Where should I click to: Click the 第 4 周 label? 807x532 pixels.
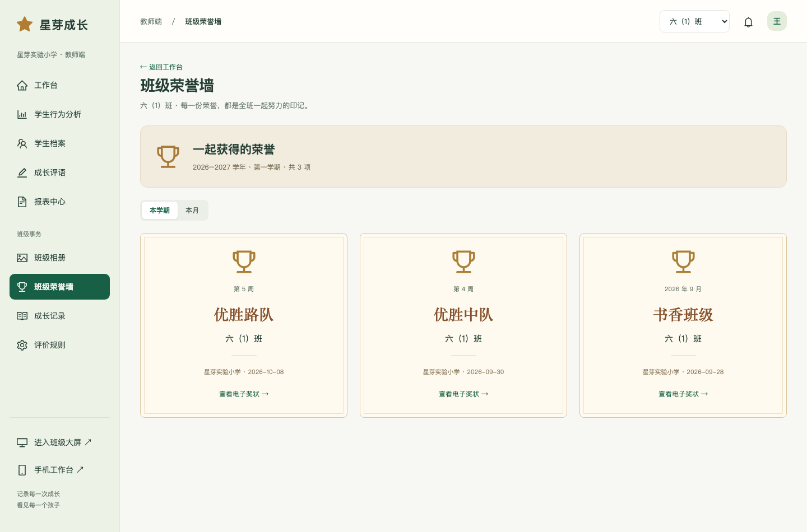tap(463, 289)
